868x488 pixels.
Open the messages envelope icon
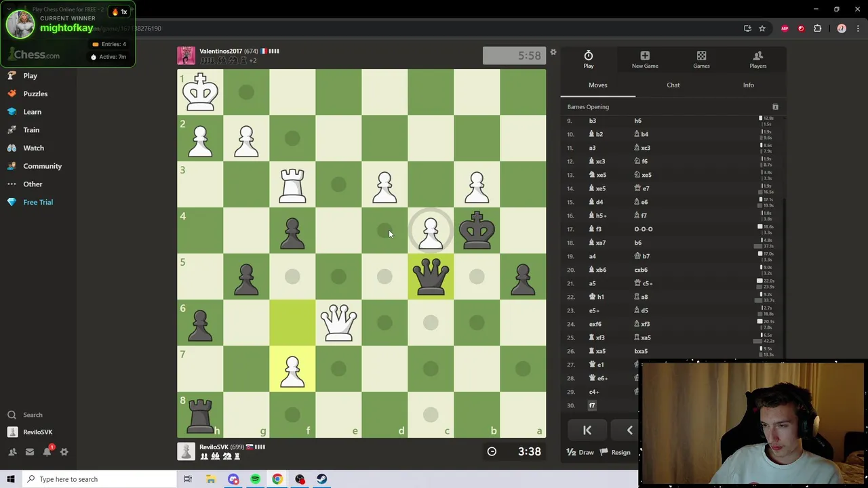(30, 451)
